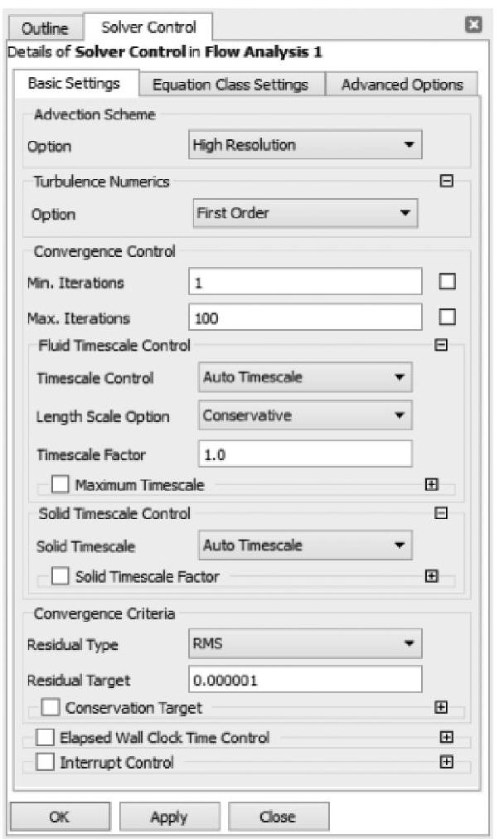This screenshot has height=839, width=504.
Task: Open the Advection Scheme option dropdown
Action: pos(305,145)
